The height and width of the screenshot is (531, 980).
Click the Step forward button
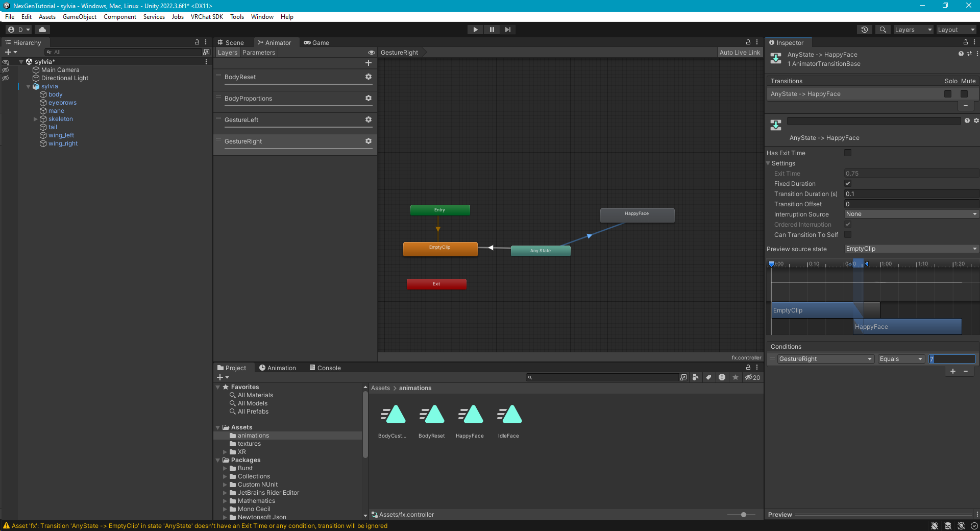click(x=508, y=30)
